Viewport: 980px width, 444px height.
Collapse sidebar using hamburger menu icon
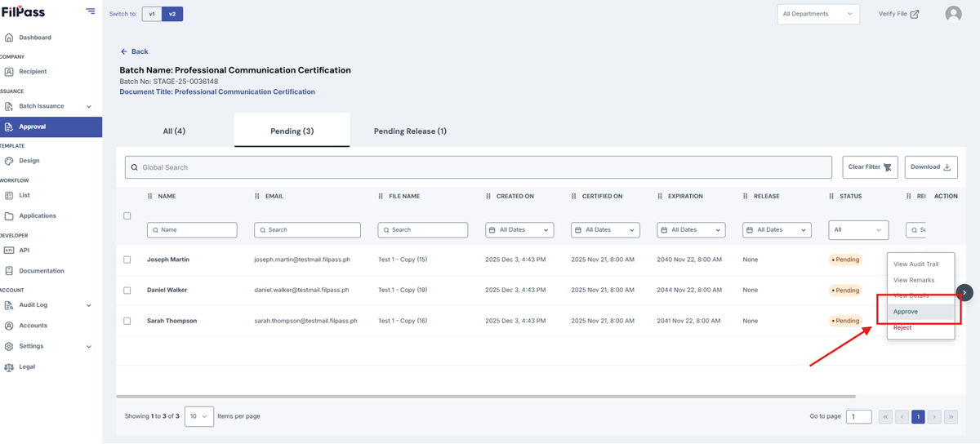tap(90, 11)
